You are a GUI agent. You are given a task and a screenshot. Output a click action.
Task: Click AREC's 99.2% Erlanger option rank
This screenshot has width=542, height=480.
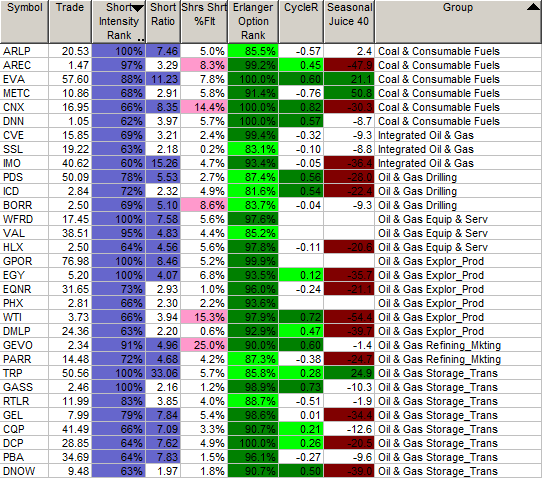(253, 65)
